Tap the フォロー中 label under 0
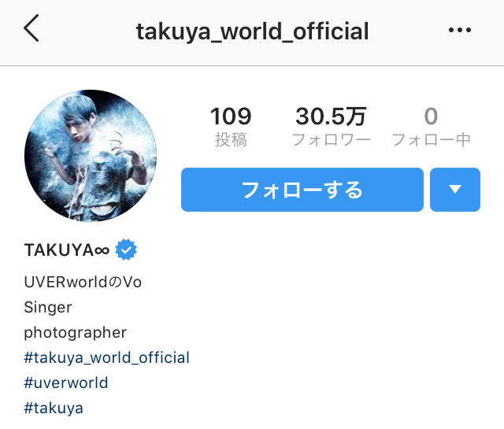 (431, 140)
